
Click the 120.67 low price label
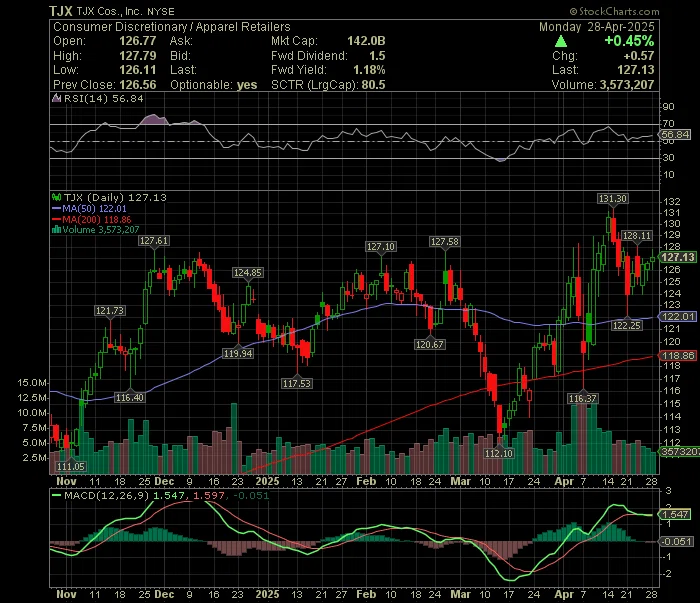coord(430,345)
